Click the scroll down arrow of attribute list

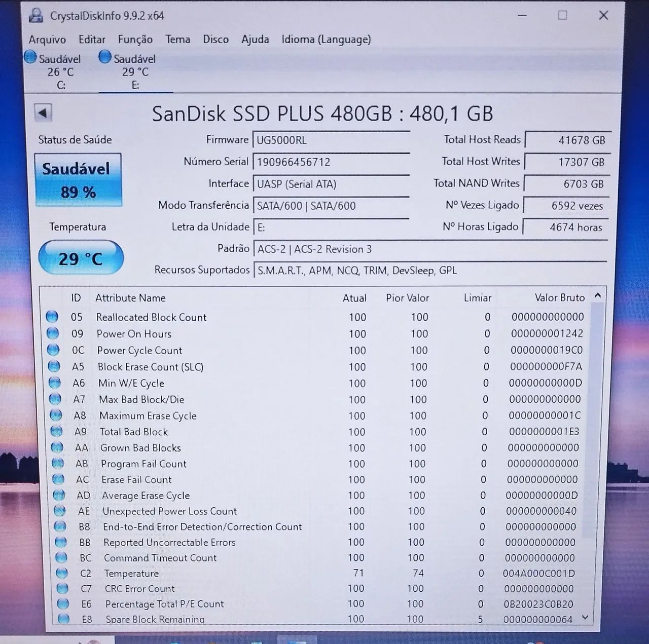[585, 618]
